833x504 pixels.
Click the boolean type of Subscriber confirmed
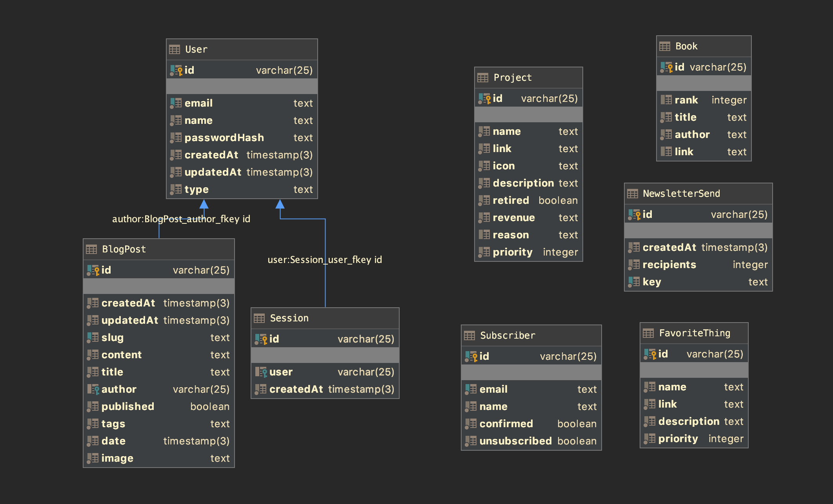tap(577, 424)
